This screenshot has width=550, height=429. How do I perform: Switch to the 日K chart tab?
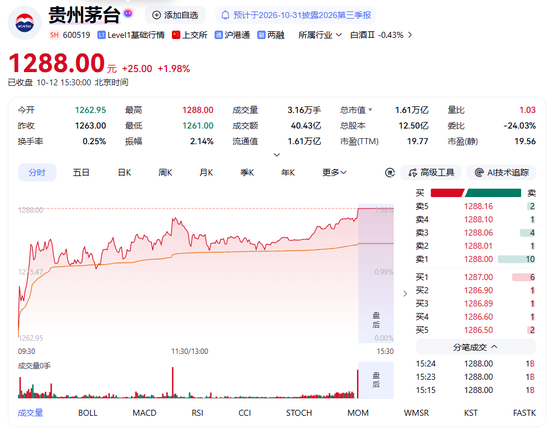coord(124,173)
